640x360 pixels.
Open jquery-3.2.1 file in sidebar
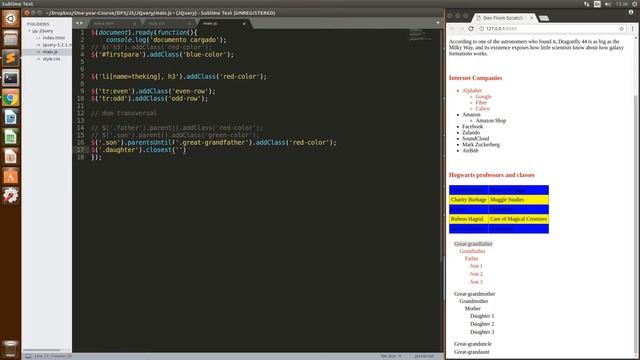(x=57, y=45)
